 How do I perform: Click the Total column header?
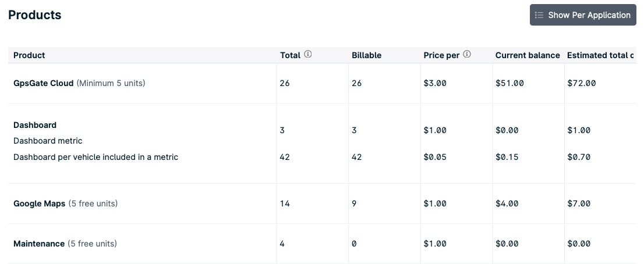point(290,55)
